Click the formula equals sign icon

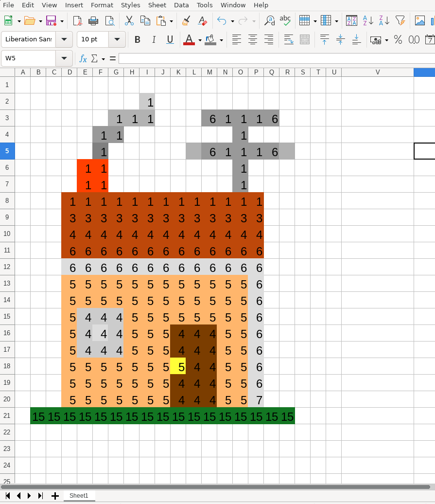point(113,58)
